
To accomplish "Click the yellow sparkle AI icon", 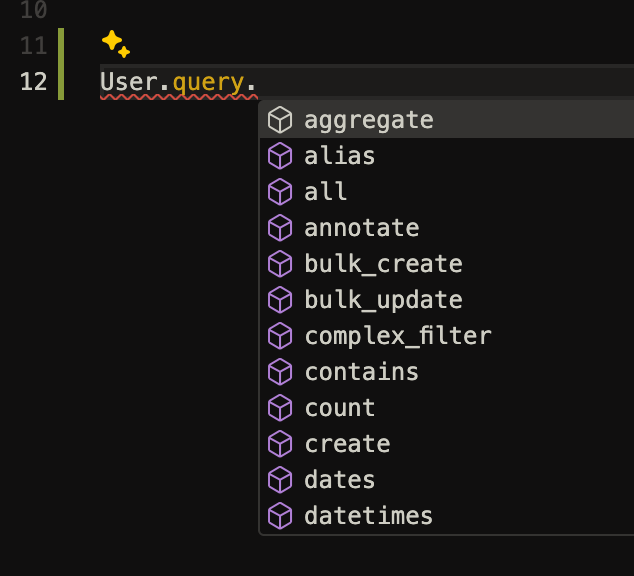I will [116, 44].
